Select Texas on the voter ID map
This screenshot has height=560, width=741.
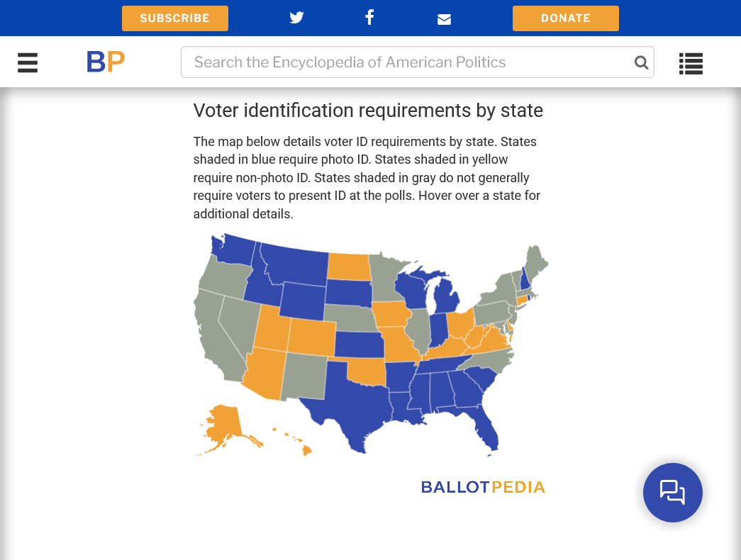(352, 404)
